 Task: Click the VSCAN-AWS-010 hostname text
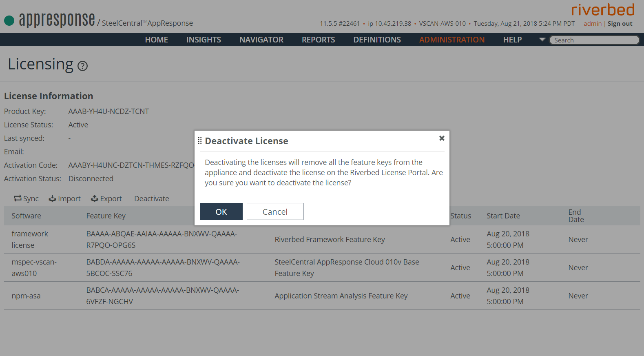coord(443,24)
